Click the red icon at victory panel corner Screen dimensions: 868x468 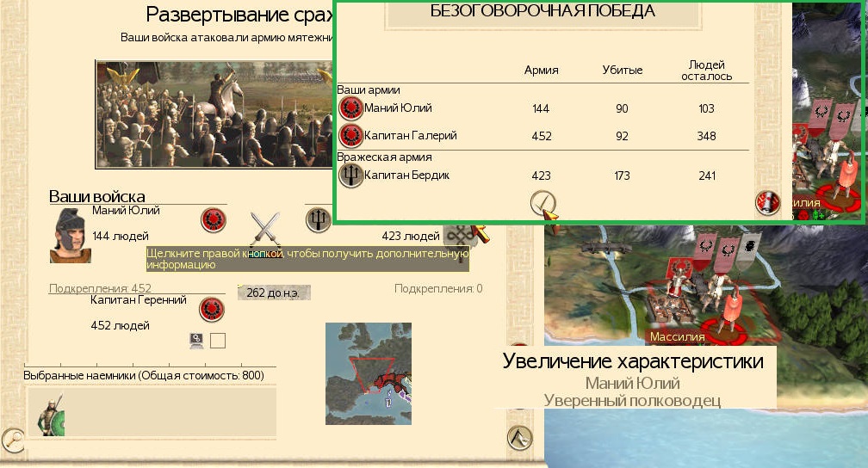pyautogui.click(x=767, y=203)
